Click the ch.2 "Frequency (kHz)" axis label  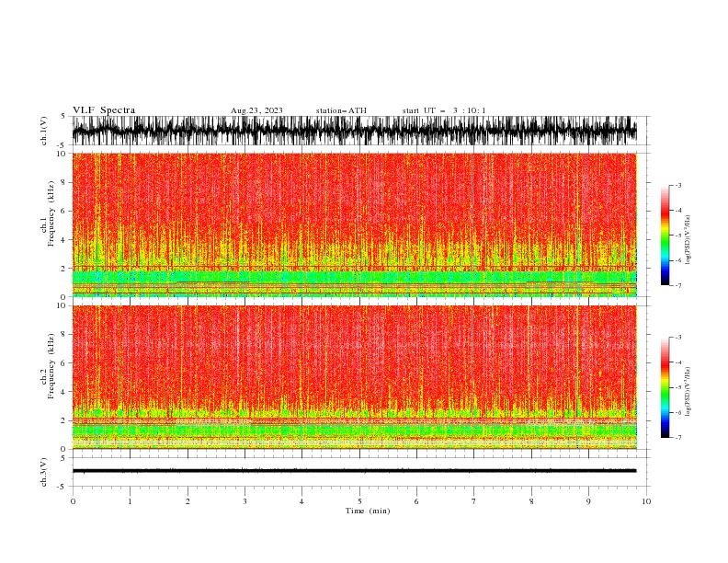[x=51, y=366]
